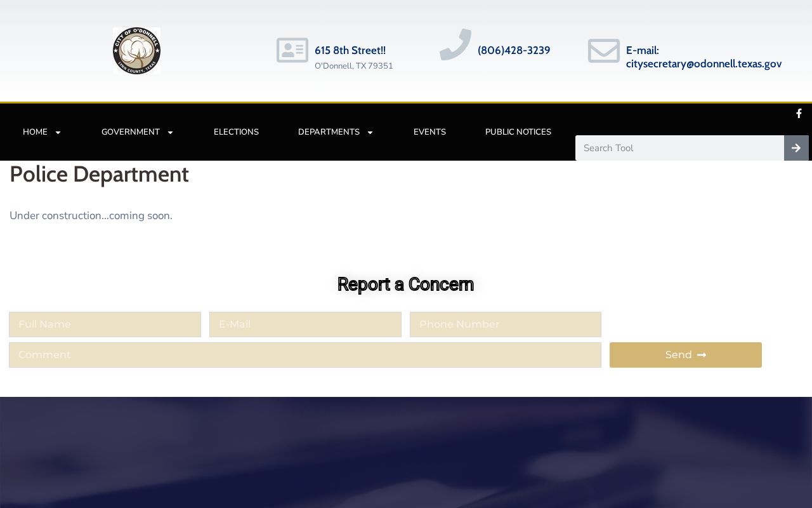Click into the E-Mail field
The height and width of the screenshot is (508, 812).
tap(305, 324)
